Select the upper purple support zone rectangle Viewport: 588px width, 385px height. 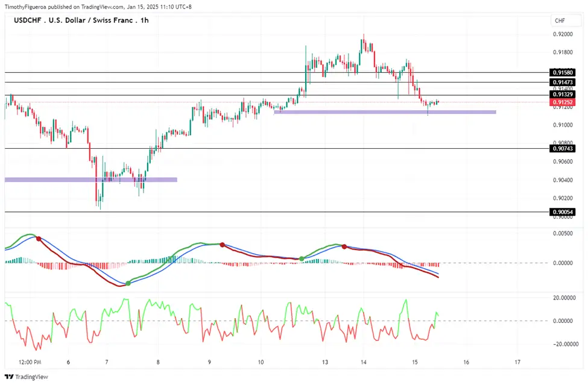click(x=385, y=112)
